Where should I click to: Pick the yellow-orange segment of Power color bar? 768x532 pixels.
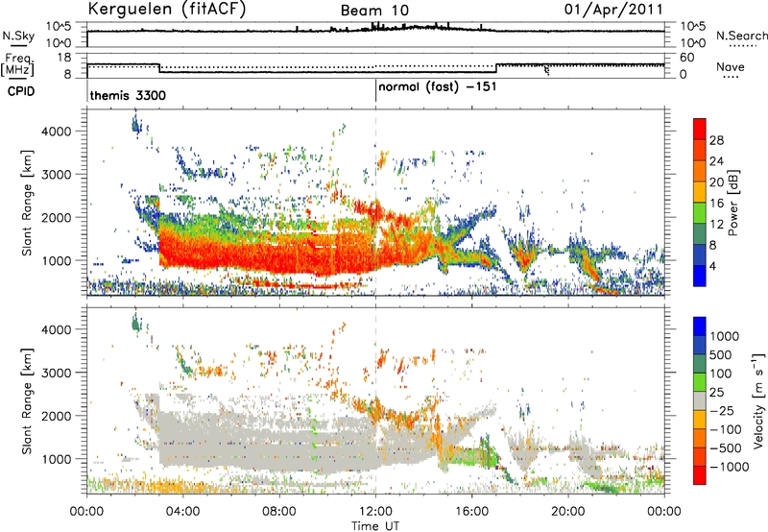click(x=700, y=192)
